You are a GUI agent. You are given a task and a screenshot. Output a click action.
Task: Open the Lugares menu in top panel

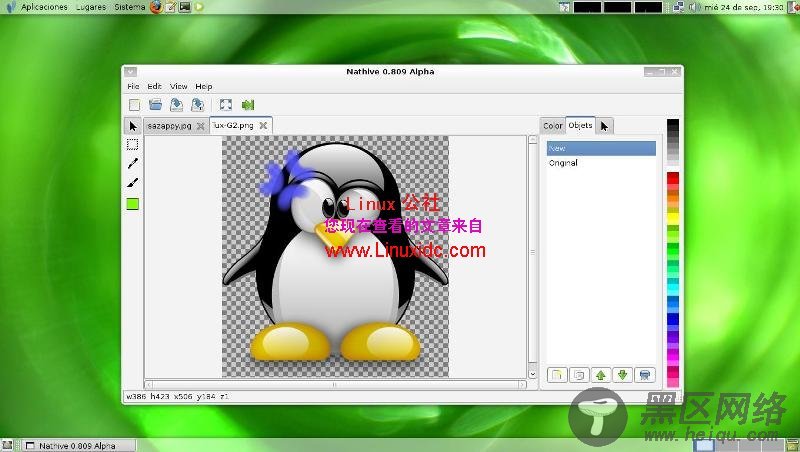pyautogui.click(x=91, y=7)
